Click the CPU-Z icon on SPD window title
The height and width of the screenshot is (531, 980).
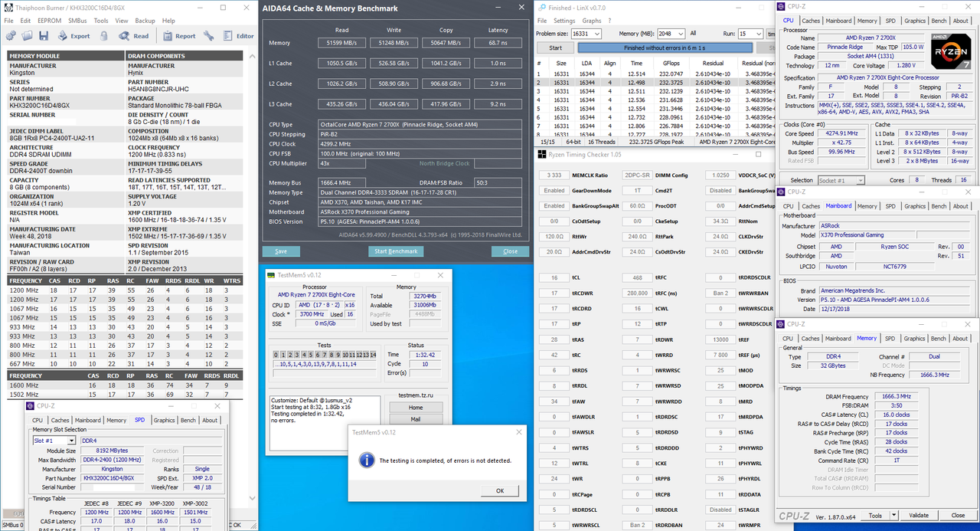30,405
